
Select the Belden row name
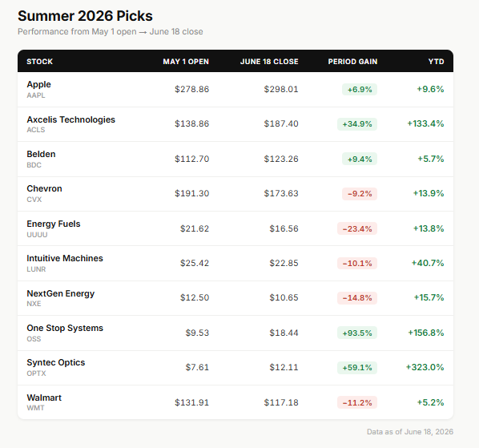[41, 154]
